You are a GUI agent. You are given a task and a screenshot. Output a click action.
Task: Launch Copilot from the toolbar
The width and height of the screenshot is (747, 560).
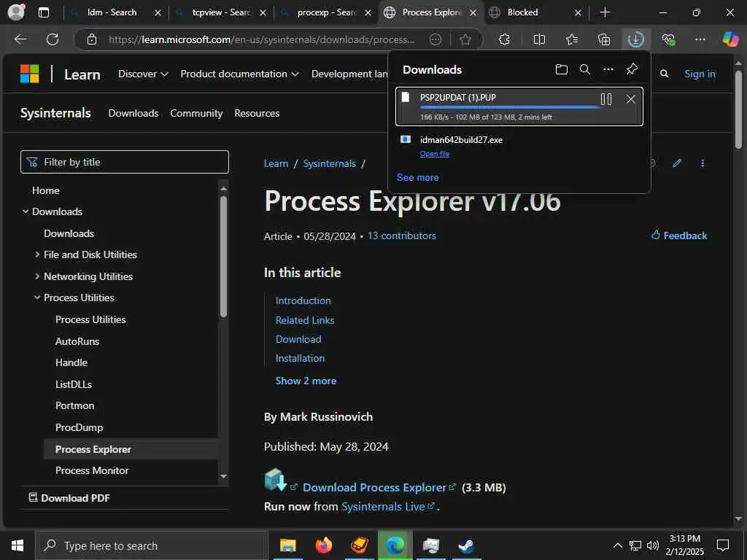click(x=730, y=39)
